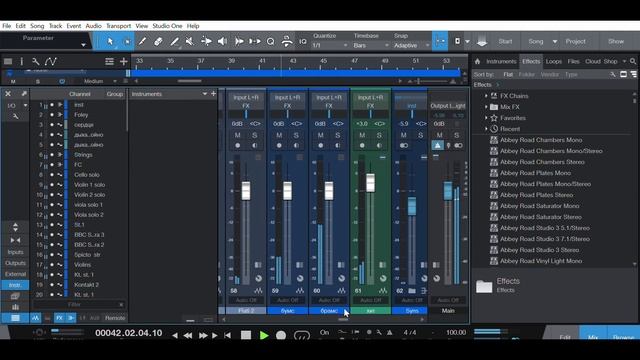Viewport: 640px width, 360px height.
Task: Open the File menu
Action: pos(7,26)
